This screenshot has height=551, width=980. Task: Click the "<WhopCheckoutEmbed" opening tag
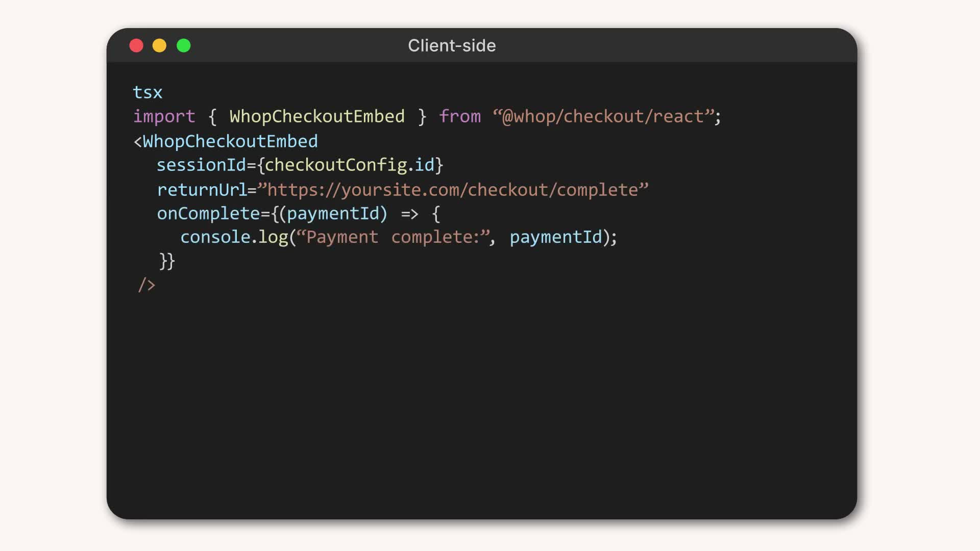click(x=225, y=141)
